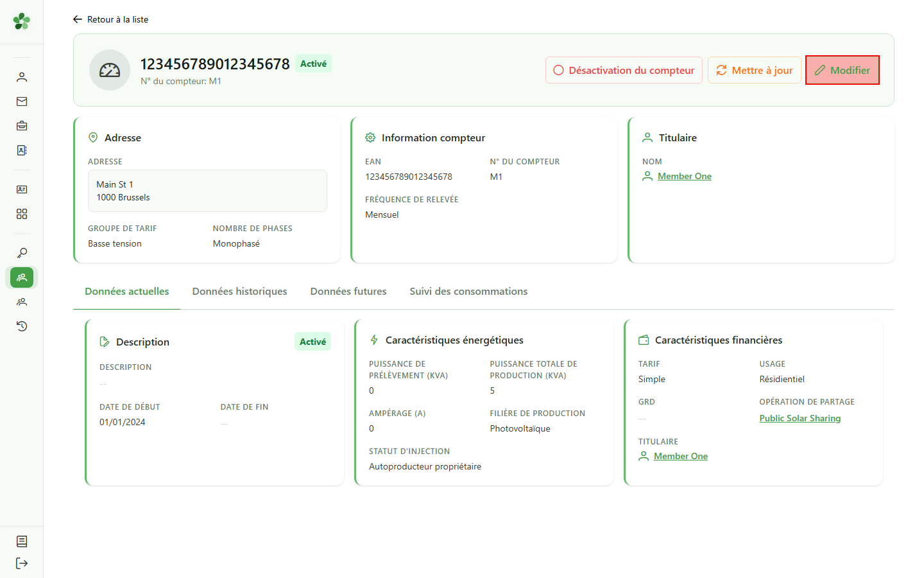Click the round meter gauge avatar icon
Image resolution: width=924 pixels, height=578 pixels.
tap(110, 70)
